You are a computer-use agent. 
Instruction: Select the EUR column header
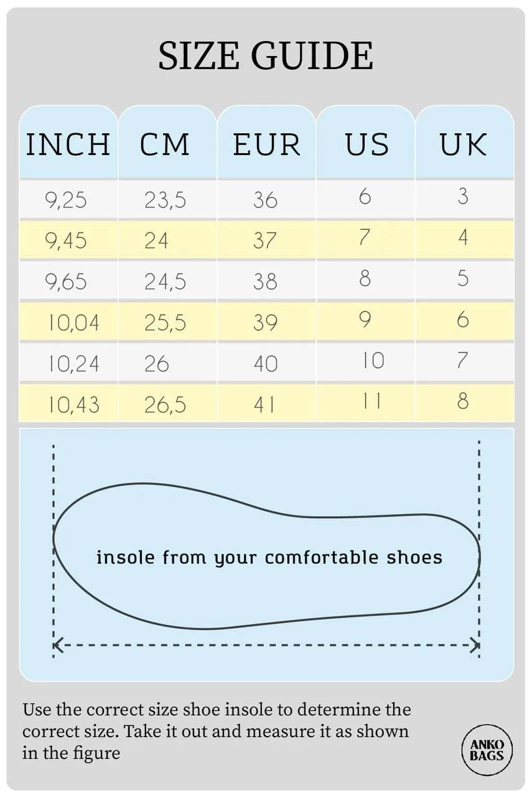tap(266, 144)
